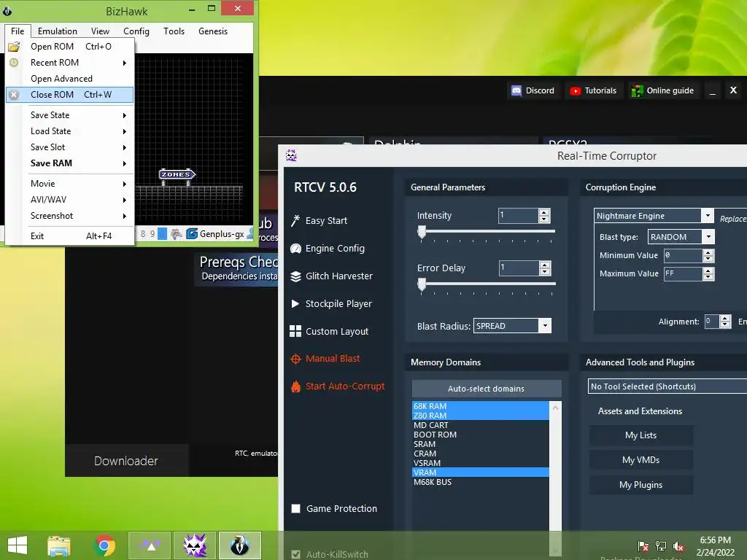Click the Minimum Value input field
This screenshot has width=747, height=560.
click(683, 256)
